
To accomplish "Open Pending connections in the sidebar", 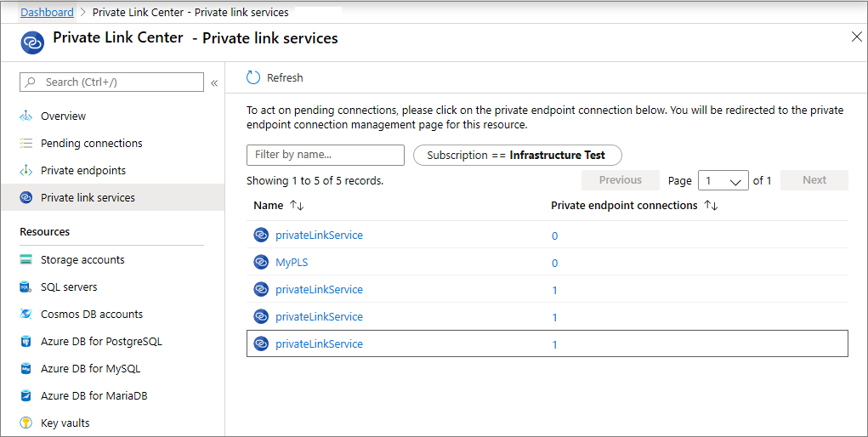I will pyautogui.click(x=91, y=144).
